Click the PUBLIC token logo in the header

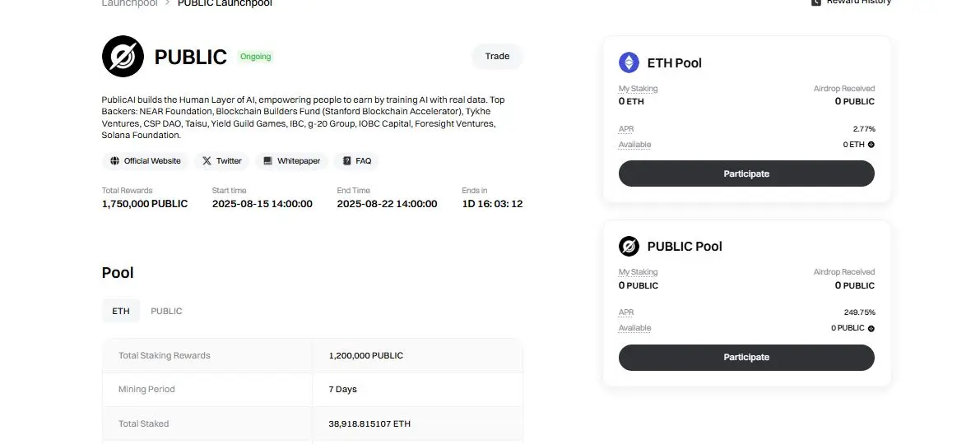tap(123, 56)
